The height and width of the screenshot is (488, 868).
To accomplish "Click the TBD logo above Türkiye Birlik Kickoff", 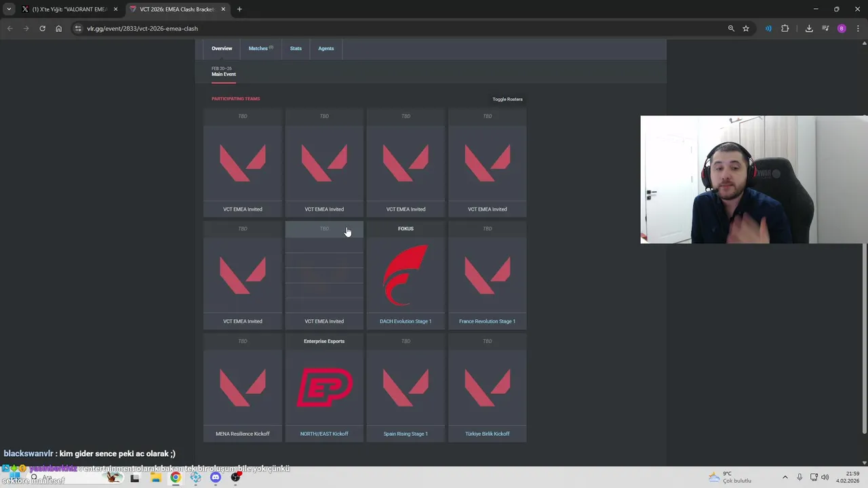I will tap(487, 388).
